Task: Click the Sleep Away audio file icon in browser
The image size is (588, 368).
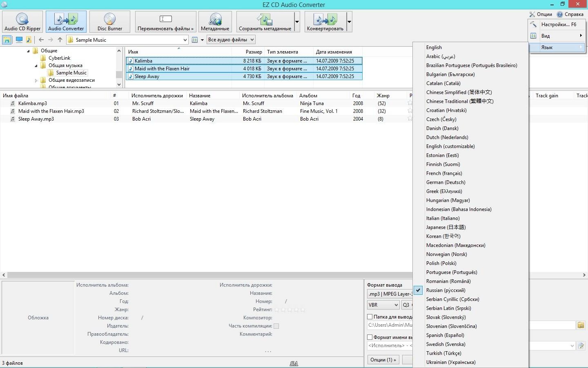Action: [131, 76]
